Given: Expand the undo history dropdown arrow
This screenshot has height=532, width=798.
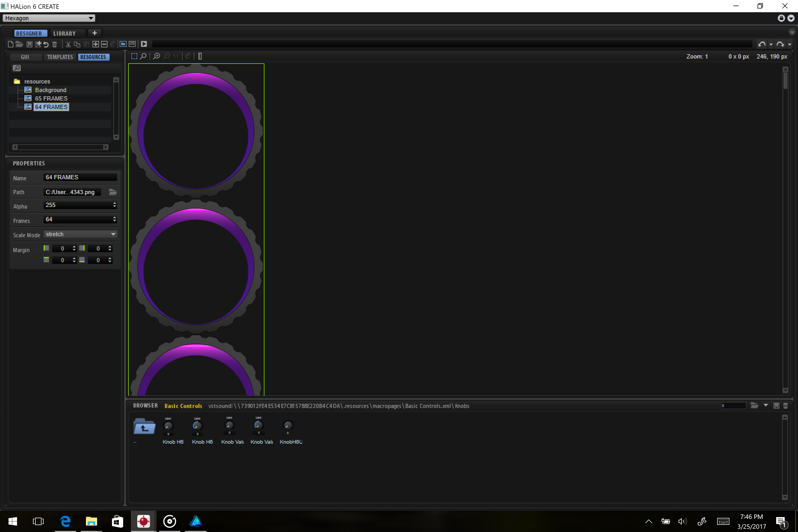Looking at the screenshot, I should pyautogui.click(x=771, y=44).
